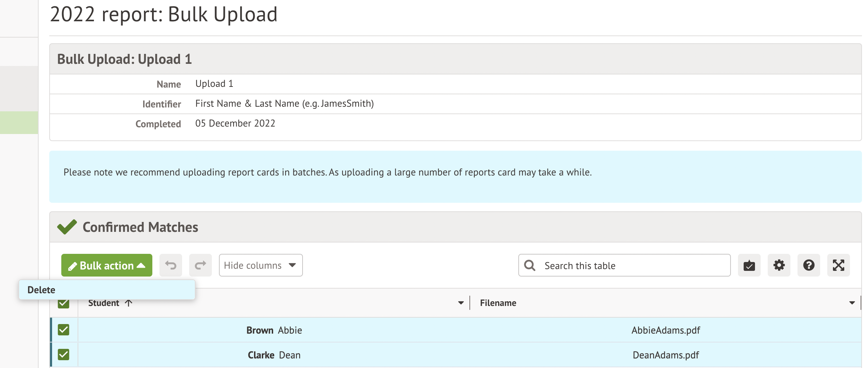Click the Filename column header

(498, 303)
